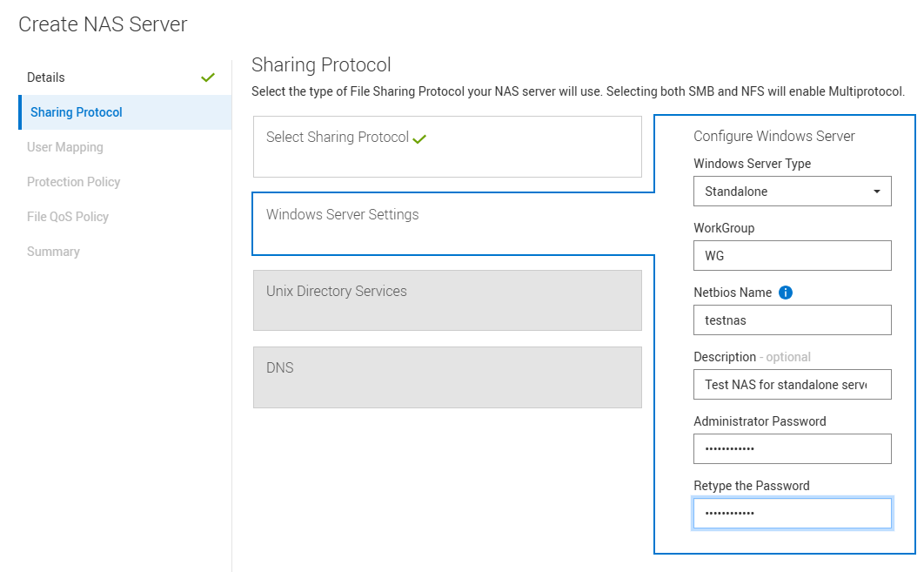Expand the Unix Directory Services section
Image resolution: width=924 pixels, height=572 pixels.
coord(447,300)
